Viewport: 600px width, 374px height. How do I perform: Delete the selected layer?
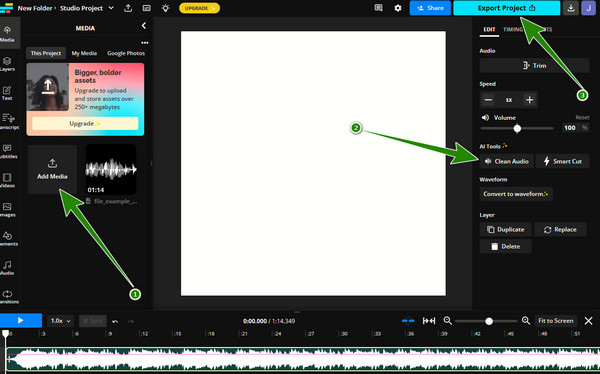coord(505,247)
